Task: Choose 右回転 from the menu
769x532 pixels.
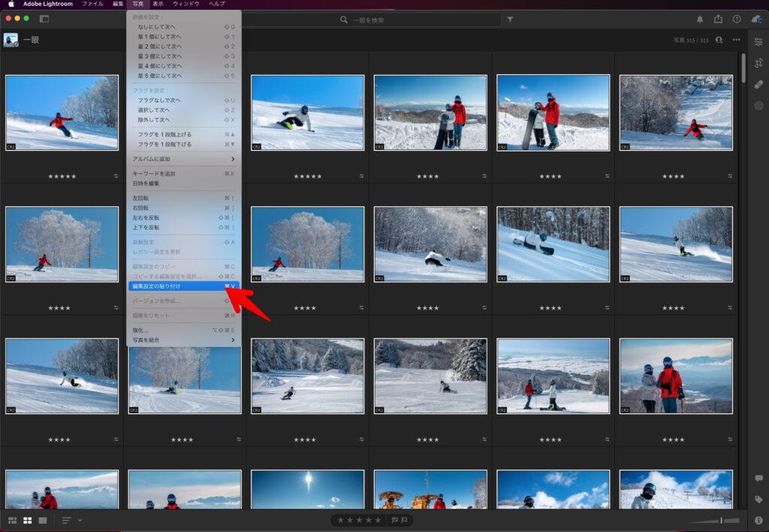Action: click(183, 208)
